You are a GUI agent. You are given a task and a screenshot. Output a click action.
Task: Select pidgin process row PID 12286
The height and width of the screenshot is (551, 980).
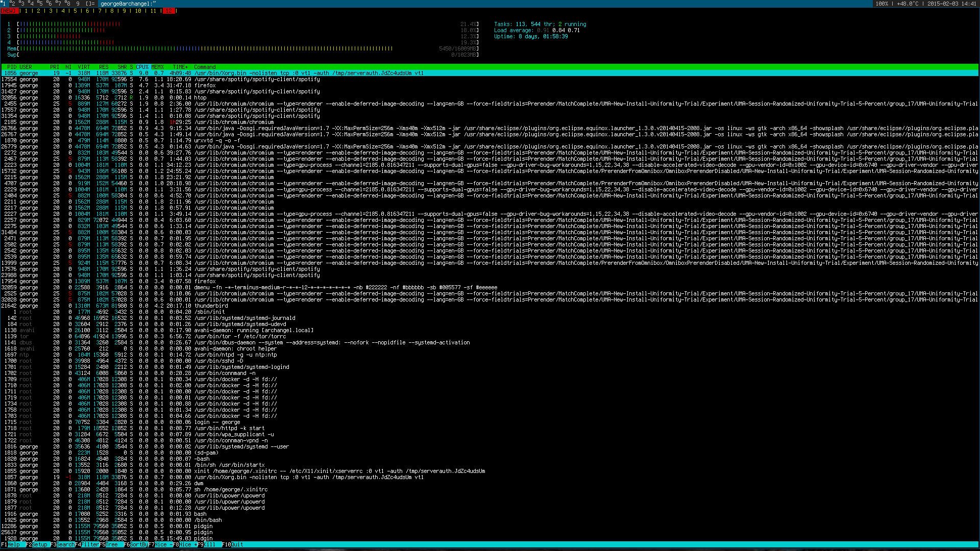click(x=490, y=526)
